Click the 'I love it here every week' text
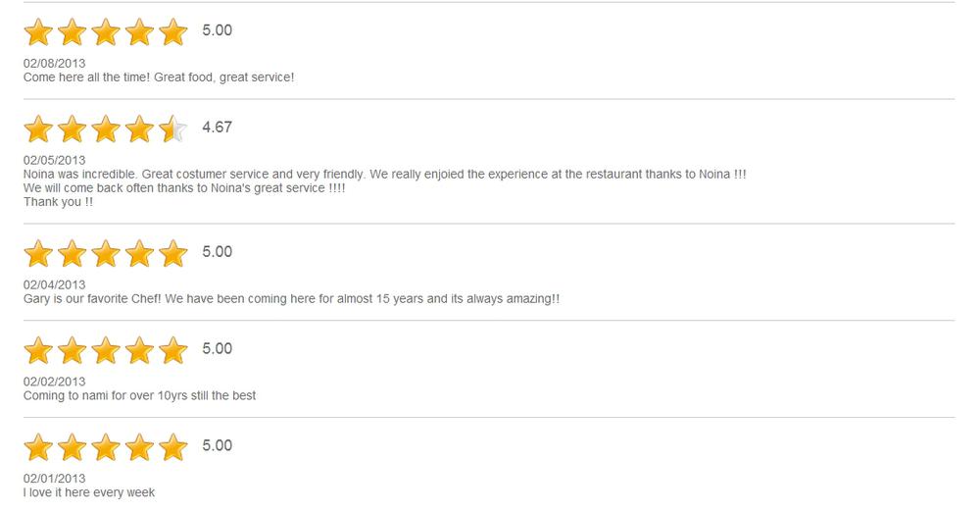 [89, 492]
